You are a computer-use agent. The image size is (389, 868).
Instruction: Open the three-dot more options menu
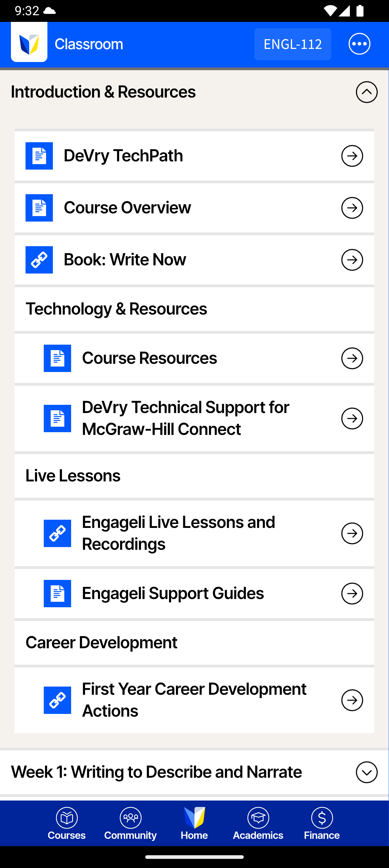[359, 44]
